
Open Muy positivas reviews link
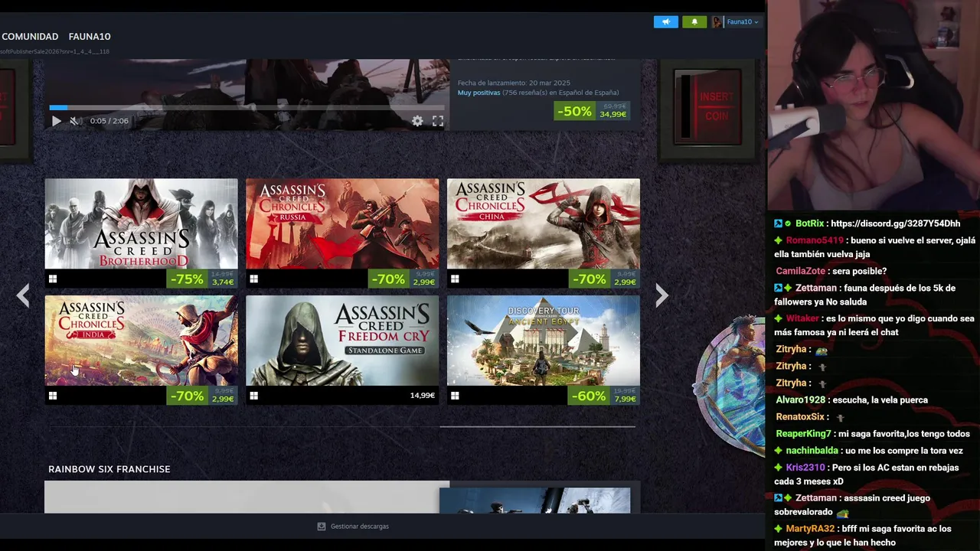(x=479, y=93)
